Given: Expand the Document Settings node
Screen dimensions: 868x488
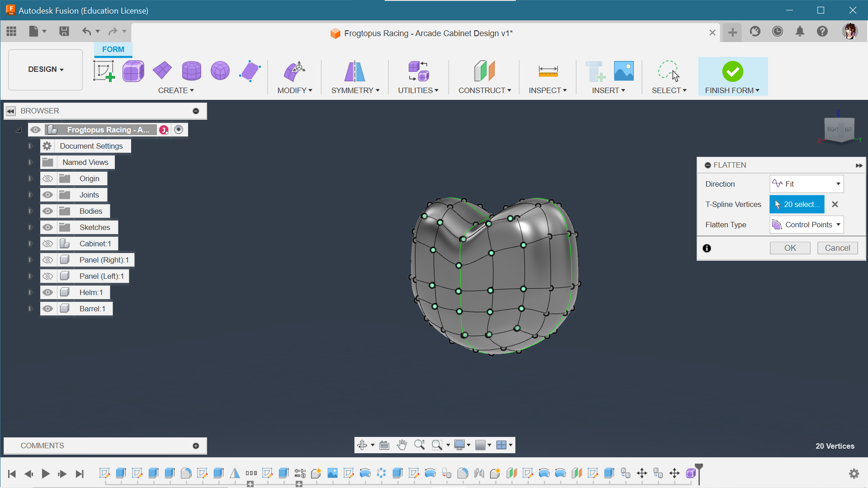Looking at the screenshot, I should point(30,146).
